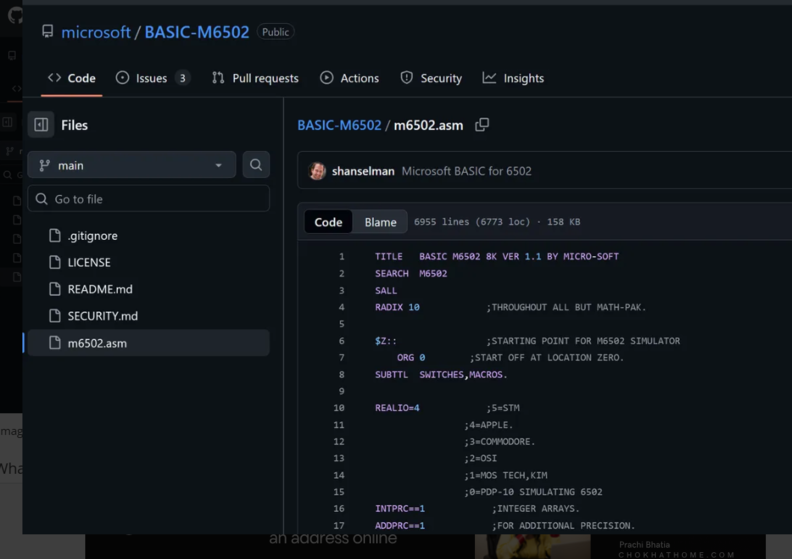This screenshot has height=559, width=792.
Task: Click line number 10 in the code
Action: coord(339,408)
